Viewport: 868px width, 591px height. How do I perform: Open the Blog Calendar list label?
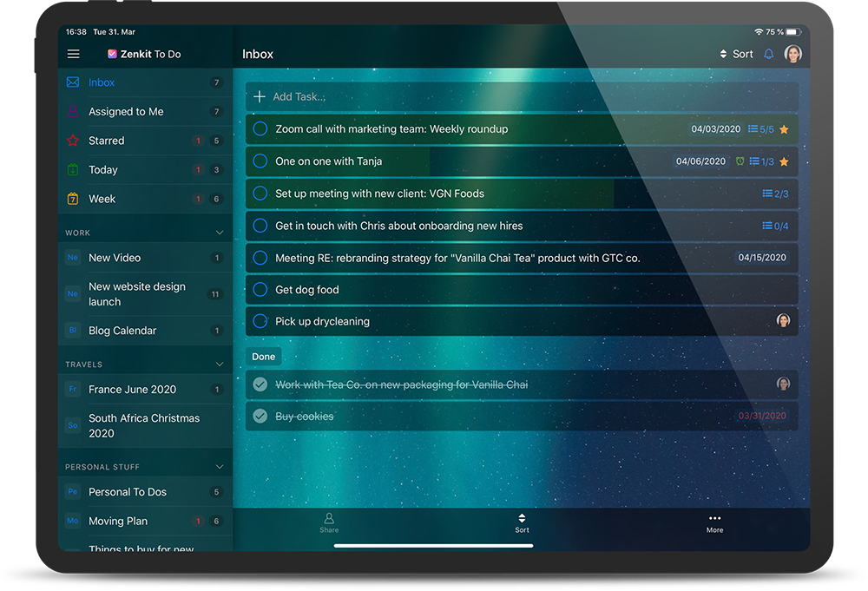point(122,331)
